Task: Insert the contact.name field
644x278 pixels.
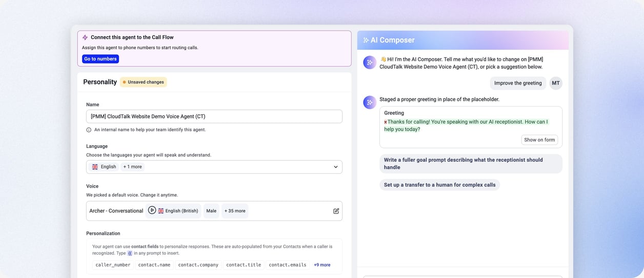Action: point(154,265)
